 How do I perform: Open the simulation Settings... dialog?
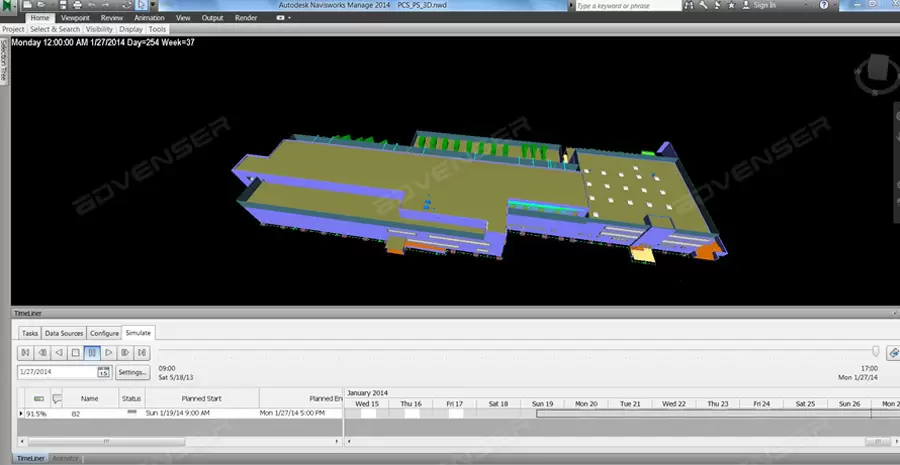pyautogui.click(x=133, y=372)
